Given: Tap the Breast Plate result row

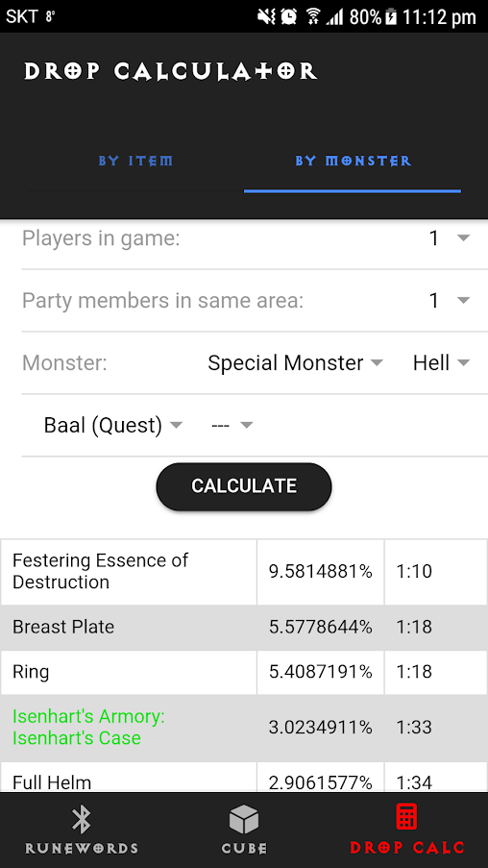Looking at the screenshot, I should tap(244, 627).
